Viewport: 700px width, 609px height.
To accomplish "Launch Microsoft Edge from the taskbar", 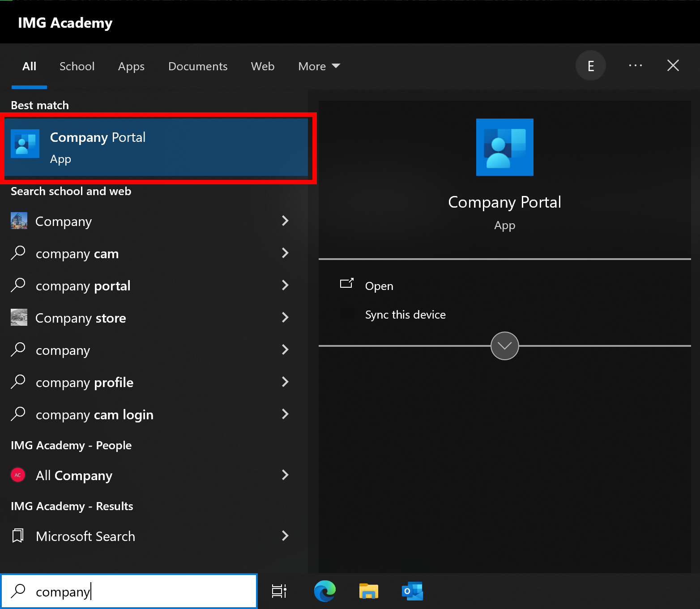I will 325,591.
